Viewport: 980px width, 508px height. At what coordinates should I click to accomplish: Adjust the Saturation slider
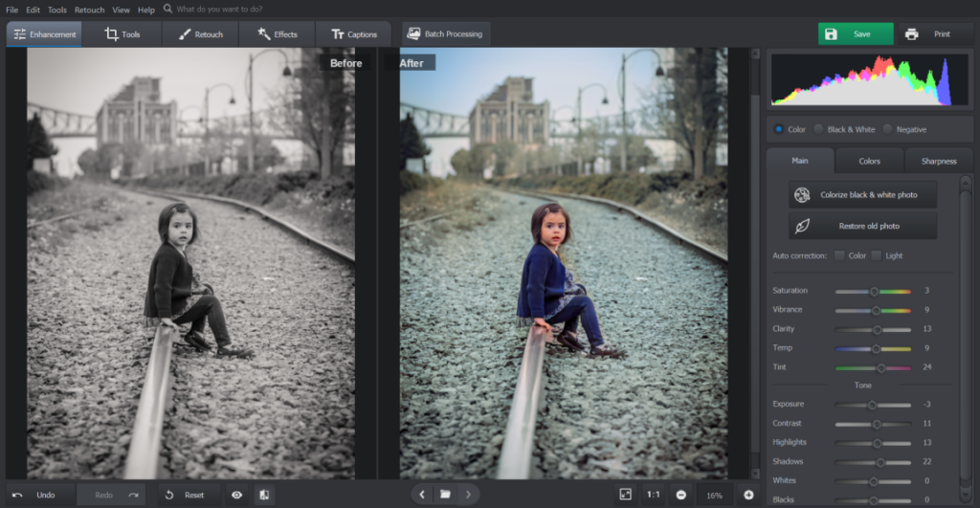coord(874,291)
